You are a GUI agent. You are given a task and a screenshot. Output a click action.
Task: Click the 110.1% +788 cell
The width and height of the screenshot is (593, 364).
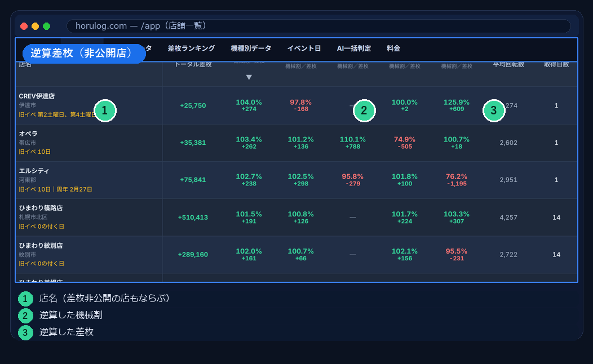(352, 143)
